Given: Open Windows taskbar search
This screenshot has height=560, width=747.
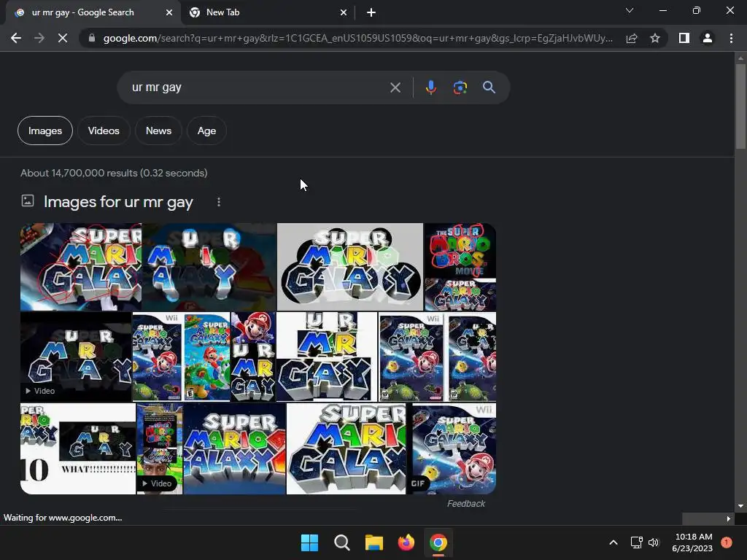Looking at the screenshot, I should click(x=342, y=542).
